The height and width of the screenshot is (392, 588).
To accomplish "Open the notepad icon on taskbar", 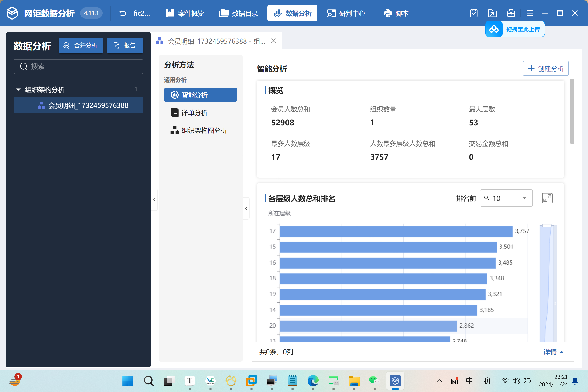I will 293,381.
